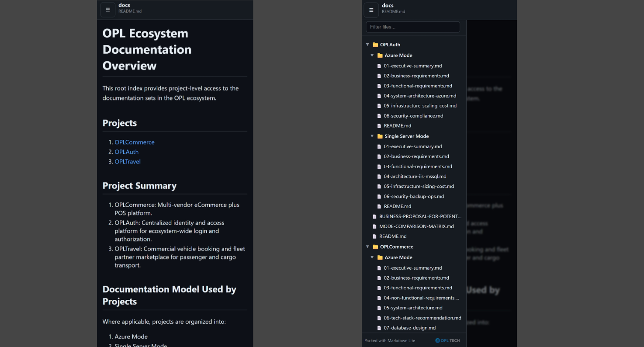Collapse the Single Server Mode folder

(372, 136)
